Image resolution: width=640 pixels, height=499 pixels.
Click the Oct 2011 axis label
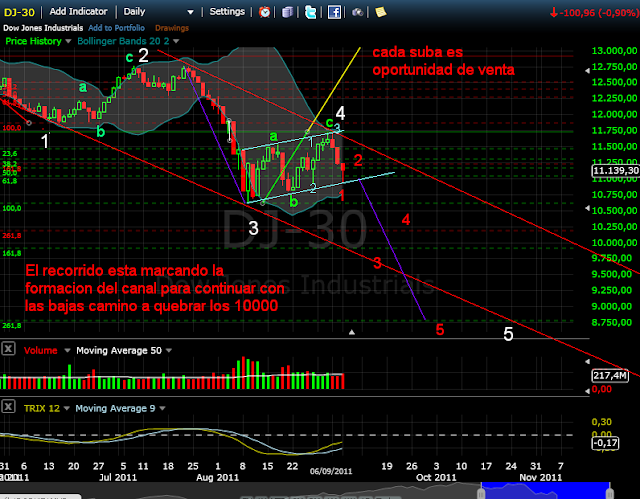point(436,477)
